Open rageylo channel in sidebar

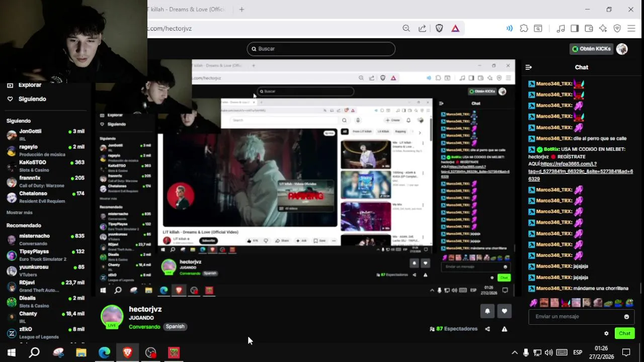coord(45,150)
